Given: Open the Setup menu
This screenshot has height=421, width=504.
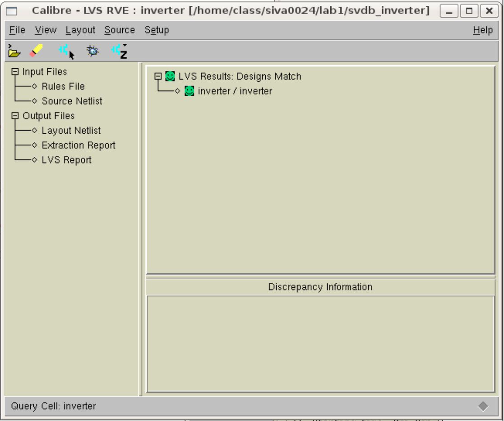Looking at the screenshot, I should 157,30.
